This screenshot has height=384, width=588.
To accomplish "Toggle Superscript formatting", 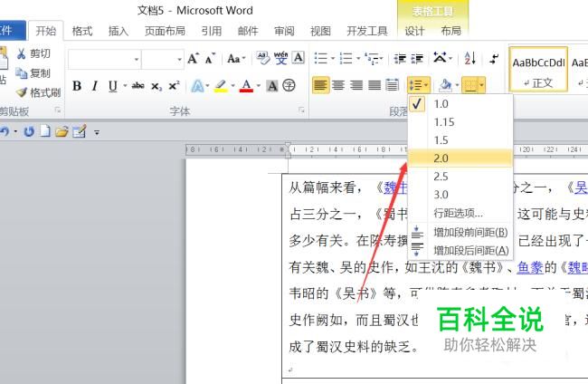I will click(x=174, y=85).
